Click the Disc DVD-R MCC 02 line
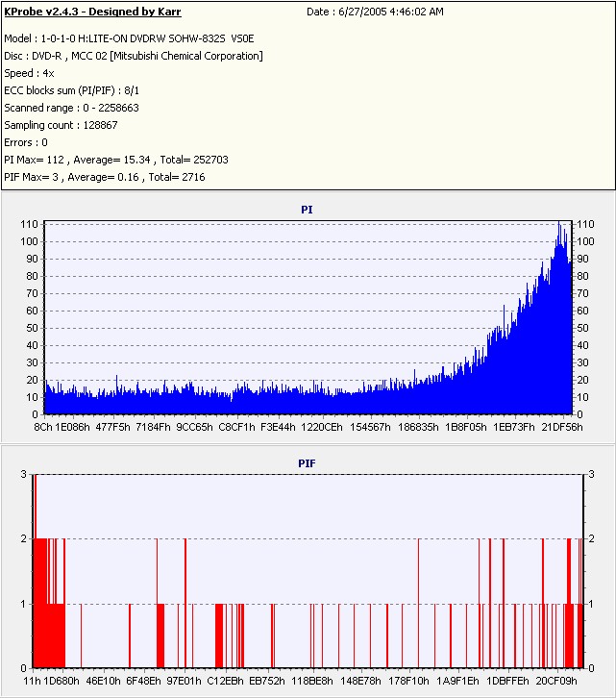Screen dimensions: 616x698 click(x=134, y=56)
